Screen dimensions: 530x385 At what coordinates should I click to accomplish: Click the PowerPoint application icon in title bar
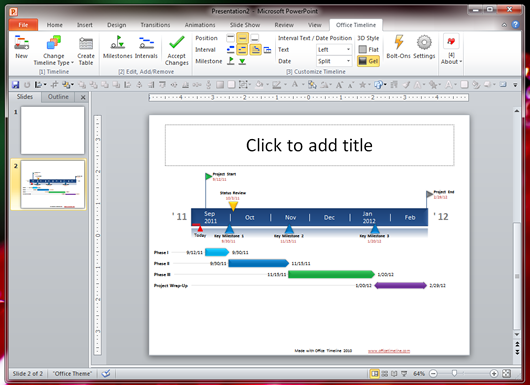tap(14, 12)
